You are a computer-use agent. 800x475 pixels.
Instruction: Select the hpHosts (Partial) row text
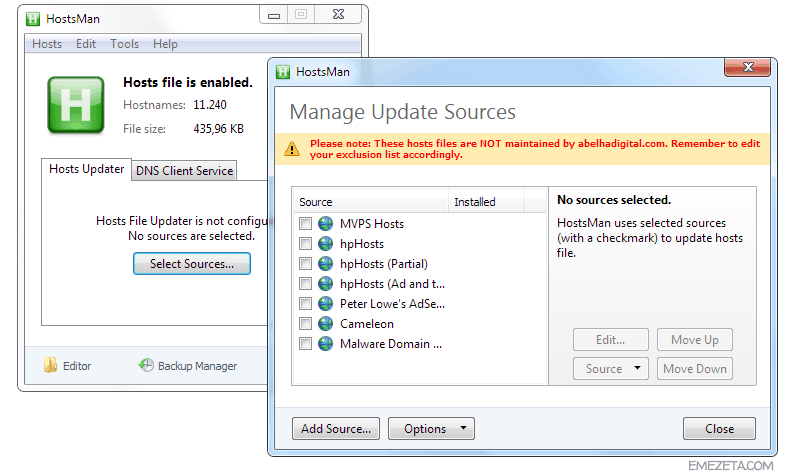pyautogui.click(x=384, y=263)
